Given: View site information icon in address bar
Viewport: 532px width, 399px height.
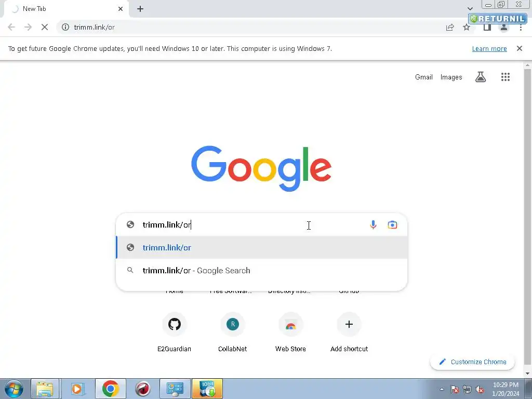Looking at the screenshot, I should pyautogui.click(x=65, y=27).
